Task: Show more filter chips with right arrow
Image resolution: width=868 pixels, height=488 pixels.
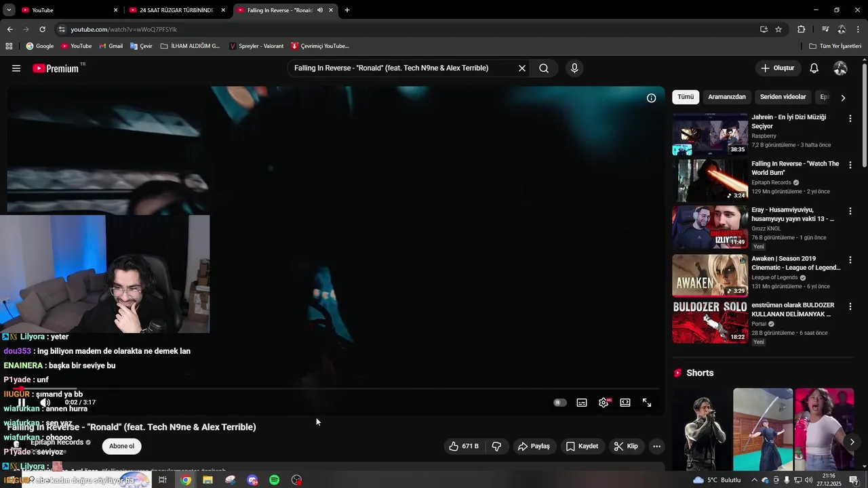Action: pyautogui.click(x=843, y=98)
